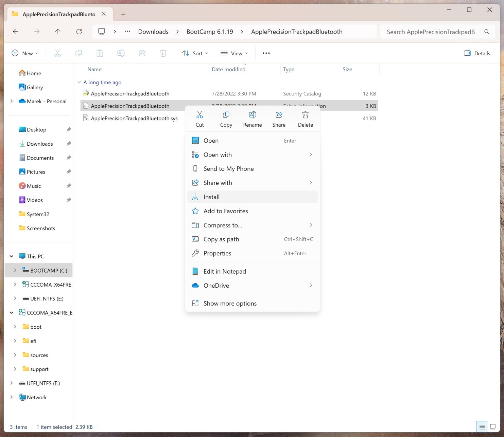Collapse This PC node
504x437 pixels.
(12, 256)
